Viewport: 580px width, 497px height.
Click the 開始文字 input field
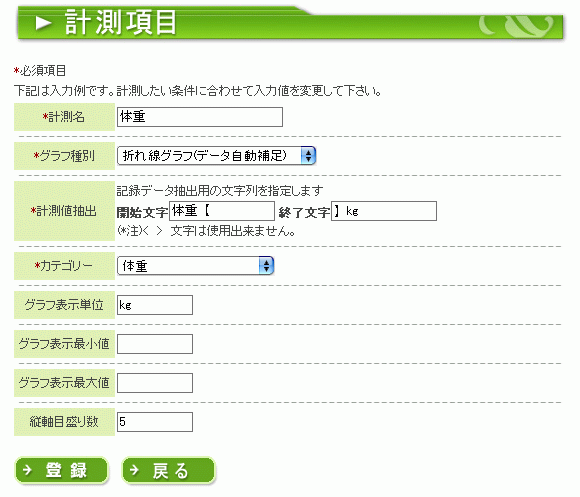[222, 211]
